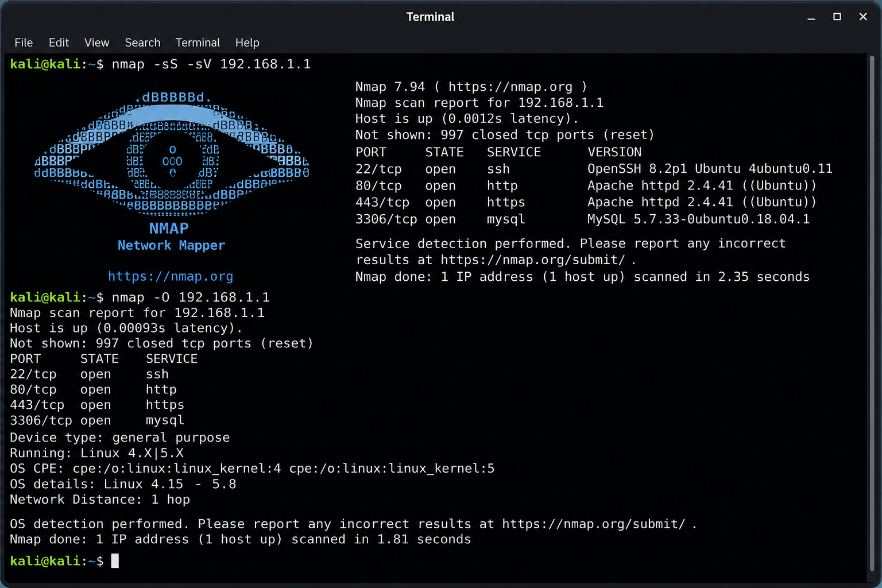The height and width of the screenshot is (588, 882).
Task: Maximize the Terminal window
Action: (837, 17)
